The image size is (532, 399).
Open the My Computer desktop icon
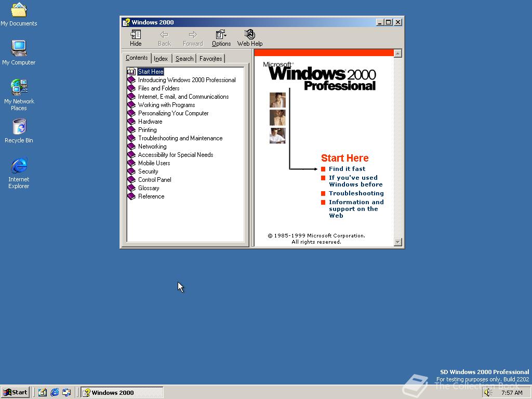(x=19, y=52)
